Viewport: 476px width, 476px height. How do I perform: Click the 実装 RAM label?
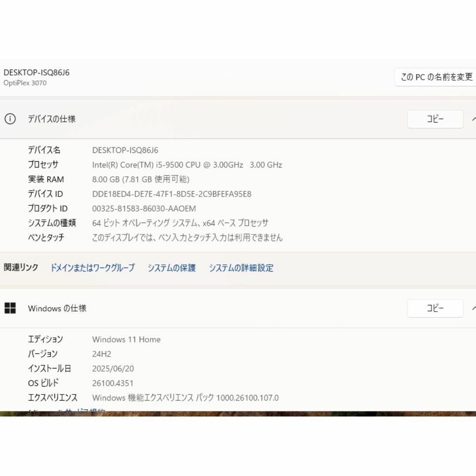point(46,179)
